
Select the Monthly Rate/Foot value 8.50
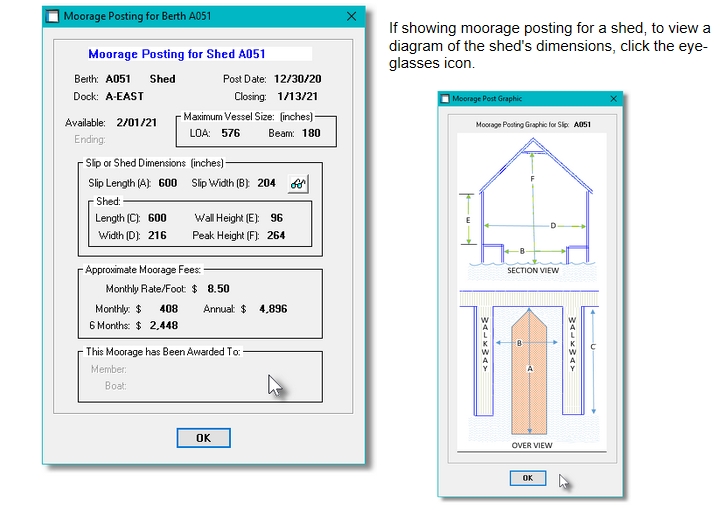pos(218,289)
